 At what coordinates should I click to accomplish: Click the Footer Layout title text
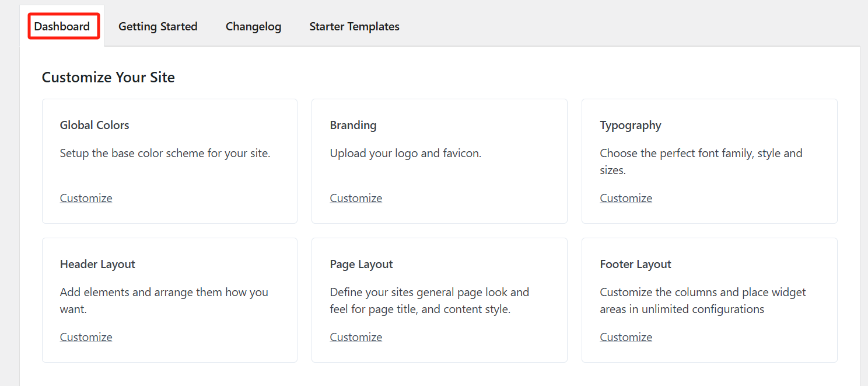tap(635, 263)
